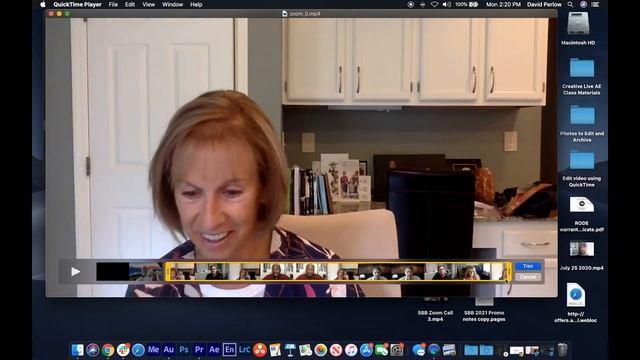Open the Help menu
640x360 pixels.
pos(196,4)
